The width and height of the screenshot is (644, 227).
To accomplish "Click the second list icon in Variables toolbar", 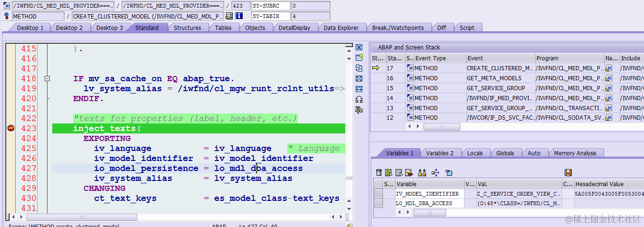I will coord(398,172).
